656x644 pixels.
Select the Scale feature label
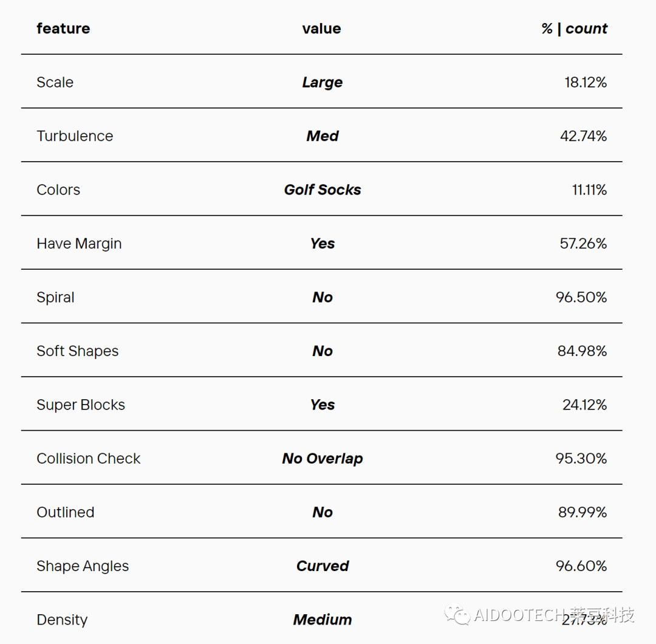55,83
